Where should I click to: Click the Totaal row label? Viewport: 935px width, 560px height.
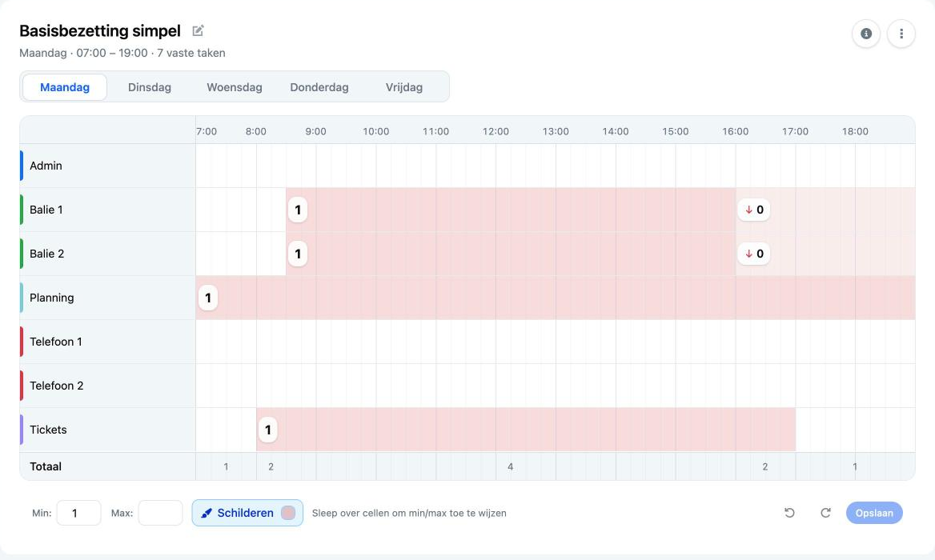click(46, 466)
